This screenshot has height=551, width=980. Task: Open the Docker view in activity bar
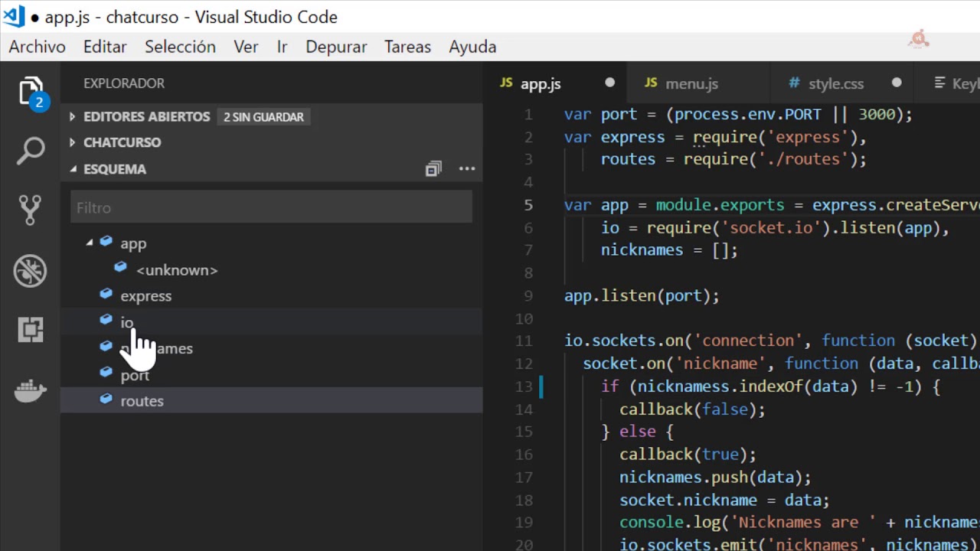coord(31,390)
